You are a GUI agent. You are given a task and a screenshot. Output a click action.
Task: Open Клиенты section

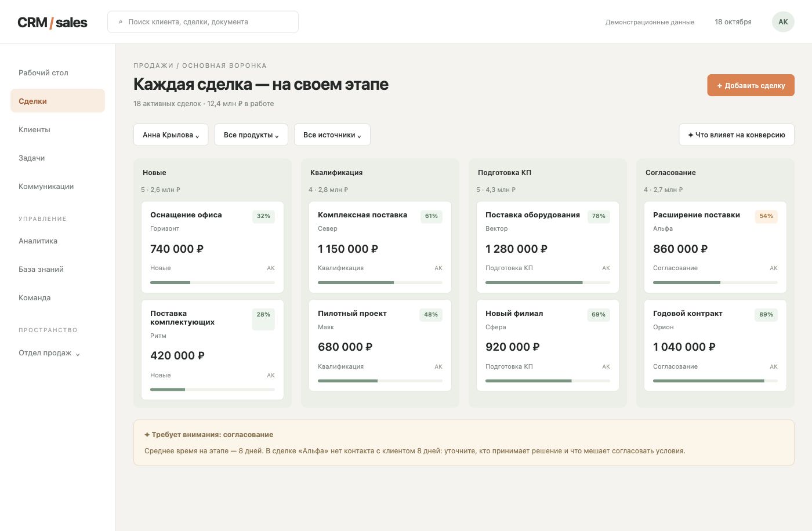[57, 129]
